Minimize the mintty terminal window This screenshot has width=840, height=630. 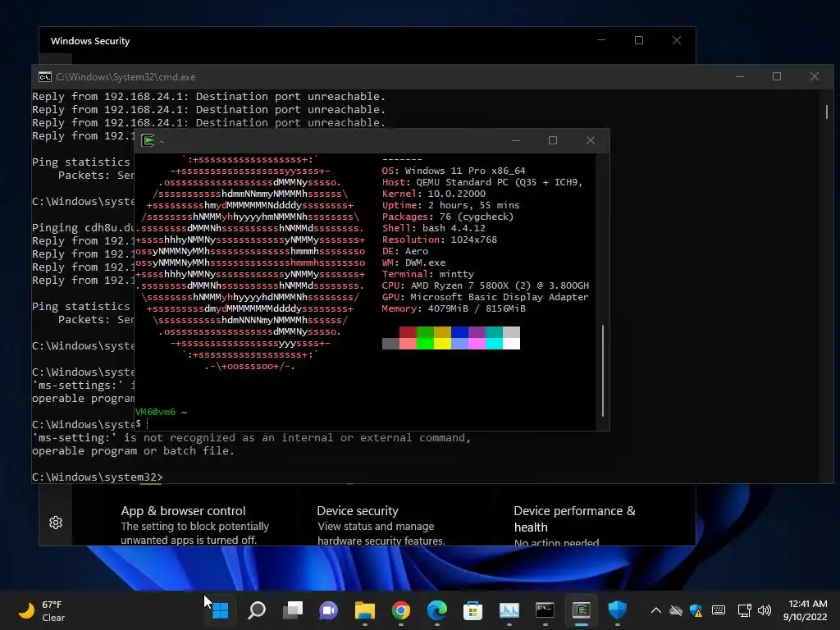tap(516, 140)
